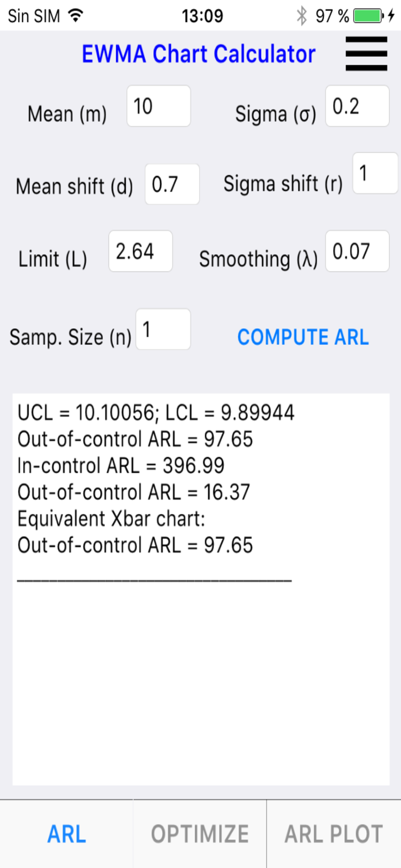Tap the clock in status bar
Viewport: 401px width, 868px height.
(202, 16)
